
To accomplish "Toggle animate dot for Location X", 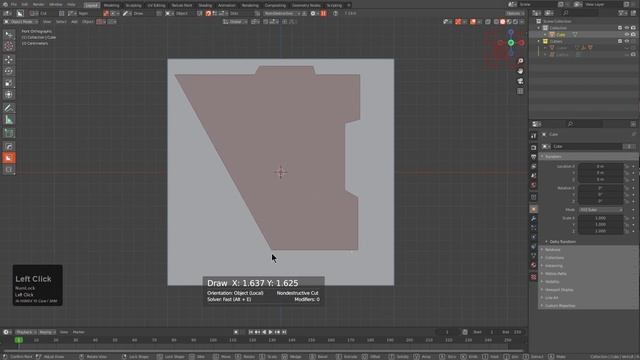I will click(x=633, y=167).
